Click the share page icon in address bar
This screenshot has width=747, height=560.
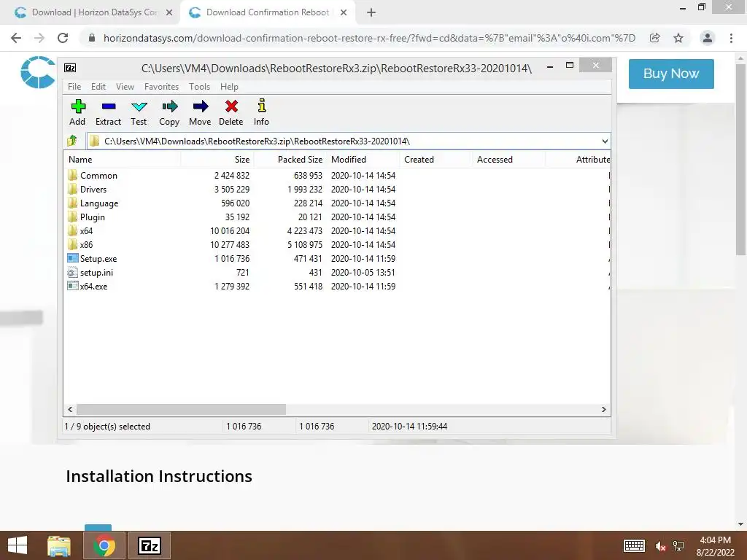(x=654, y=38)
